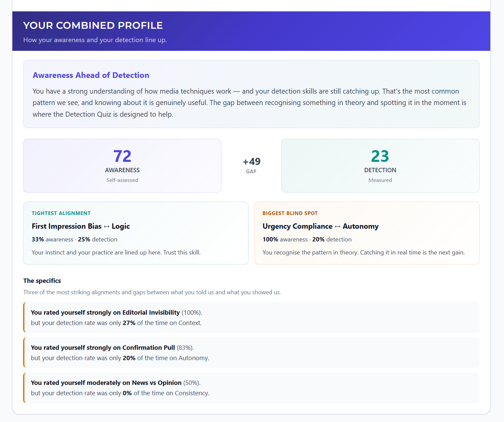504x422 pixels.
Task: Open 'First Impression Bias ↔ Logic' title
Action: [81, 226]
